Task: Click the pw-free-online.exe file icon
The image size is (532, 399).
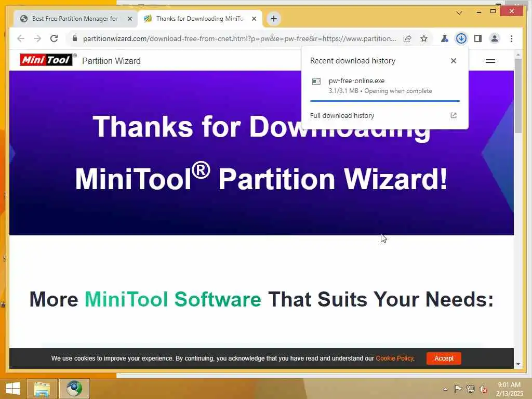Action: pyautogui.click(x=316, y=82)
